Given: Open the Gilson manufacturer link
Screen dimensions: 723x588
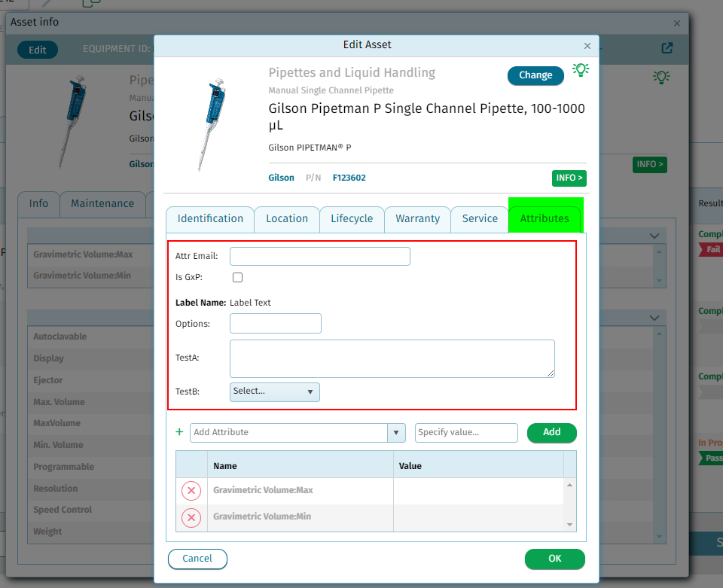Looking at the screenshot, I should (281, 178).
